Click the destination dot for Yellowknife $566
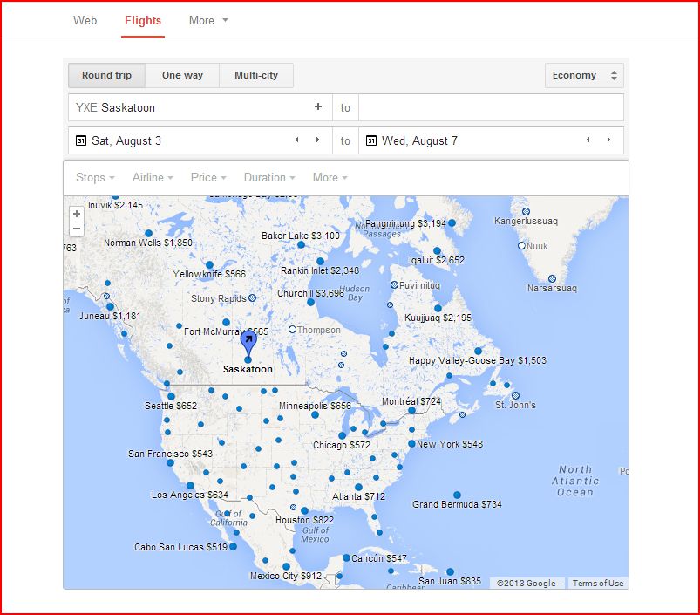Screen dimensions: 700x615 coord(209,264)
